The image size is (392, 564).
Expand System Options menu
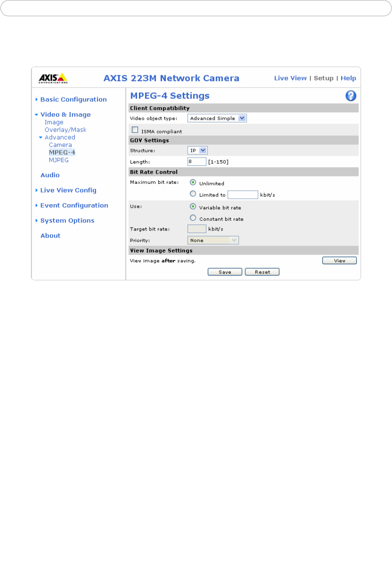[67, 221]
